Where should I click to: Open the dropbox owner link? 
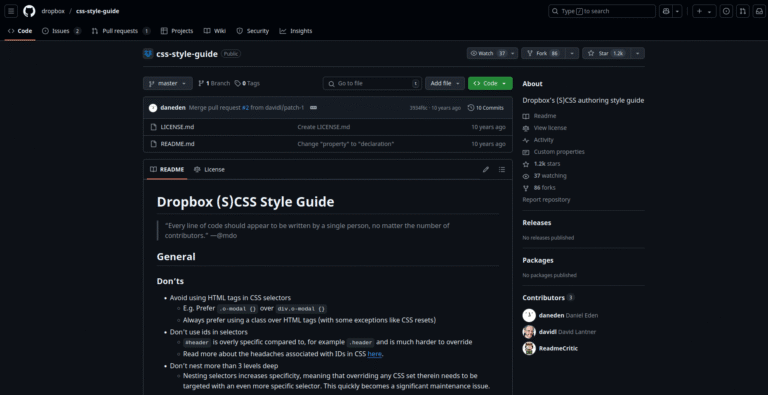[53, 11]
